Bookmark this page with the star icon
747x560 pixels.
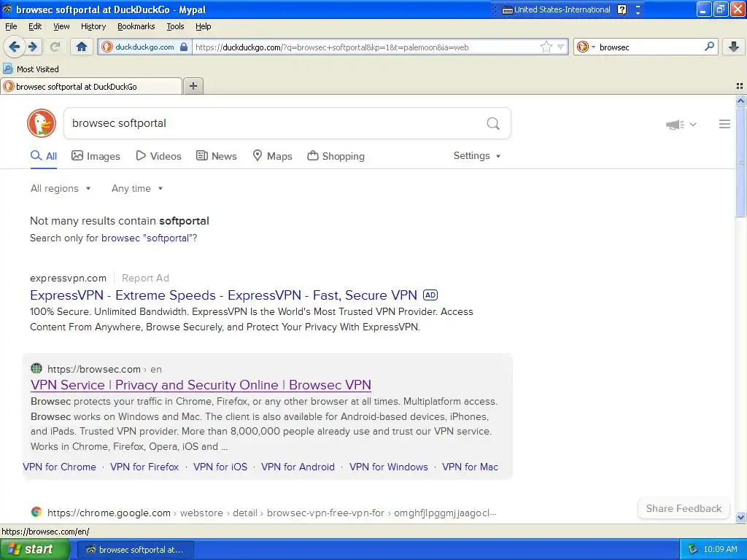point(546,47)
